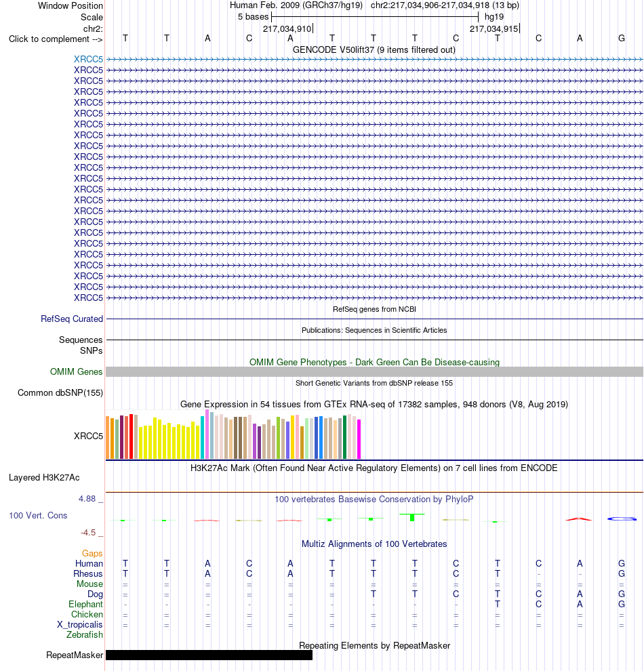Click the 'SNPs' track label
The width and height of the screenshot is (644, 671).
click(x=91, y=350)
